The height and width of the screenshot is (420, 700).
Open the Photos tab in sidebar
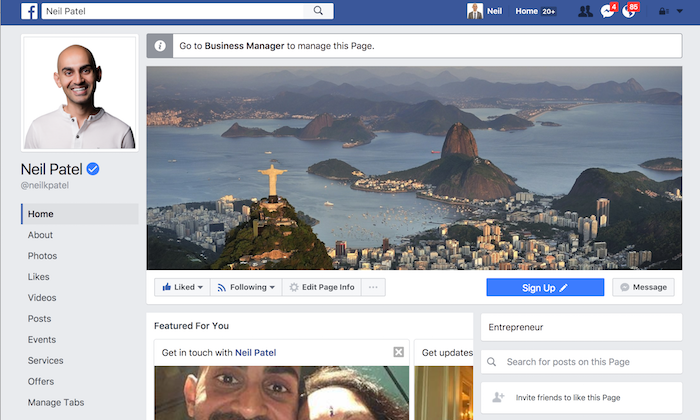pos(42,256)
